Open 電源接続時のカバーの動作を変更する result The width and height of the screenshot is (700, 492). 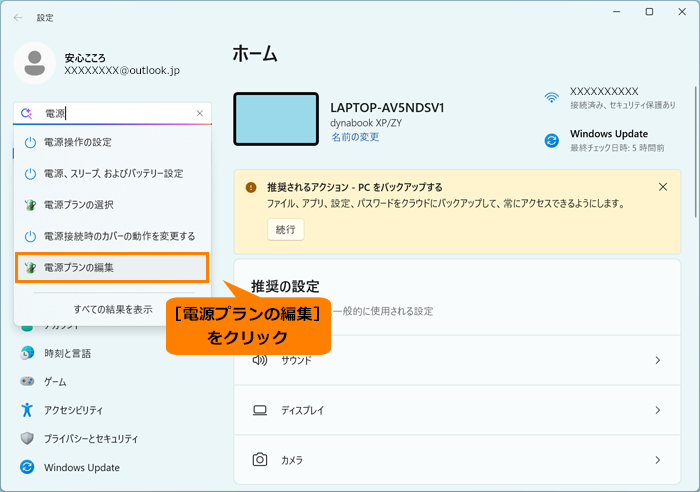(x=112, y=236)
